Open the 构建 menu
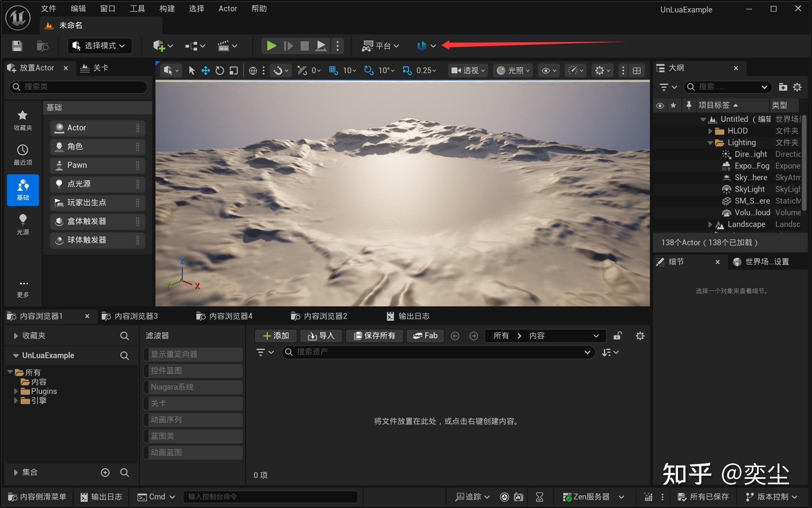The width and height of the screenshot is (812, 508). 167,9
